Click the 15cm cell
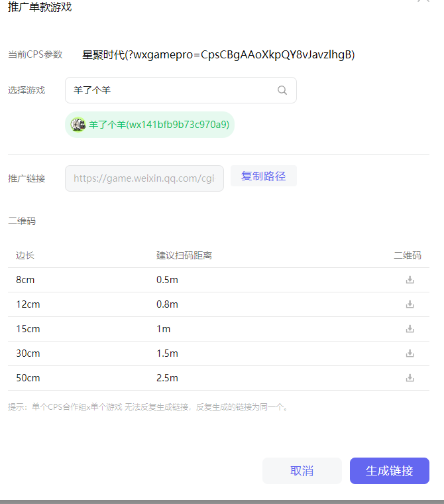Image resolution: width=444 pixels, height=504 pixels. (28, 329)
